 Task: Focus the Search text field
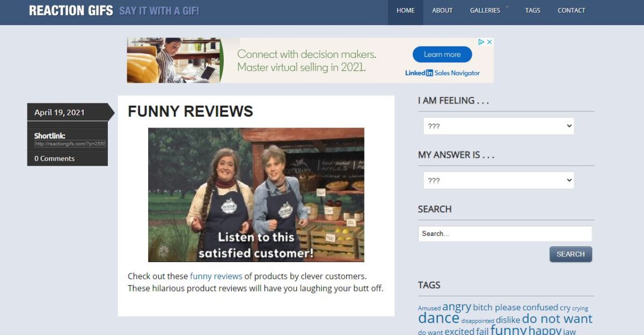coord(504,234)
